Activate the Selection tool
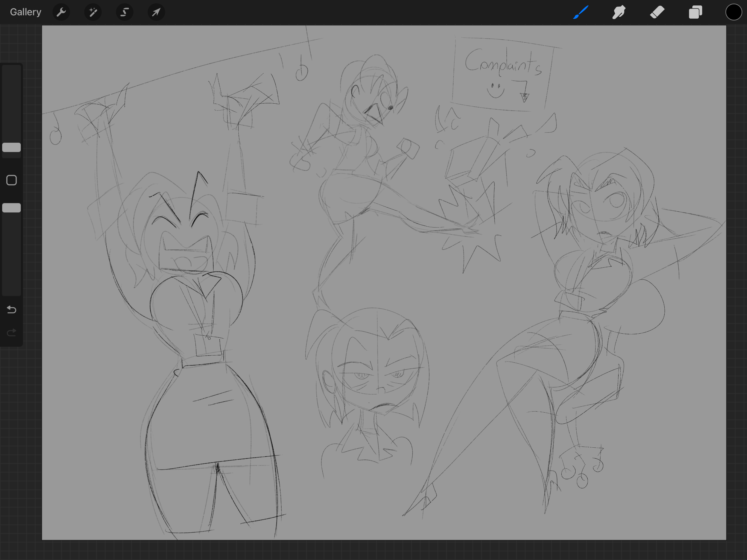The image size is (747, 560). point(125,12)
